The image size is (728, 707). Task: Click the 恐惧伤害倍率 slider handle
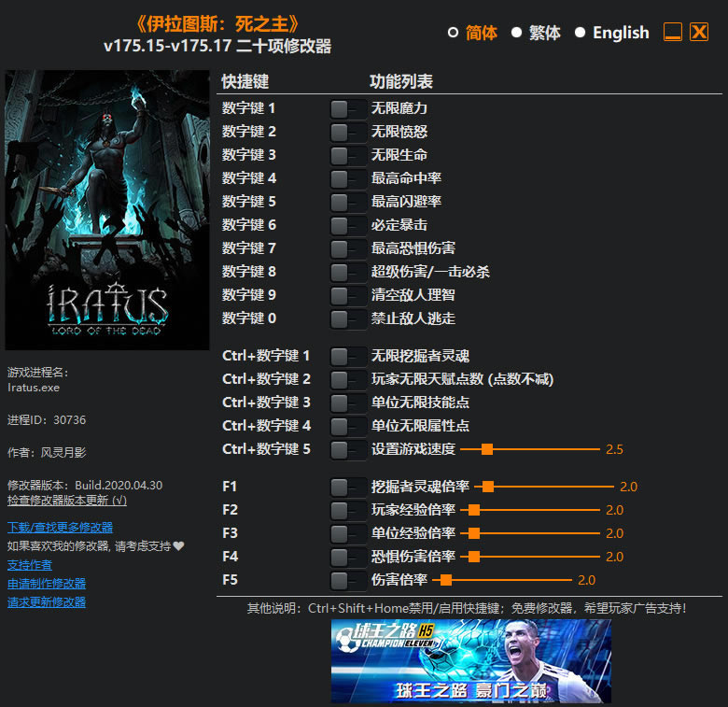coord(474,557)
